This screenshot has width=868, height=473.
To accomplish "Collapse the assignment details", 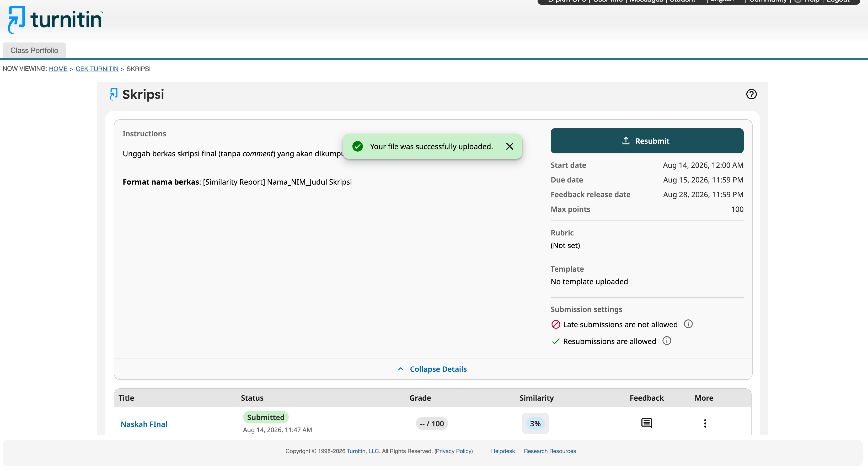I will pyautogui.click(x=433, y=369).
